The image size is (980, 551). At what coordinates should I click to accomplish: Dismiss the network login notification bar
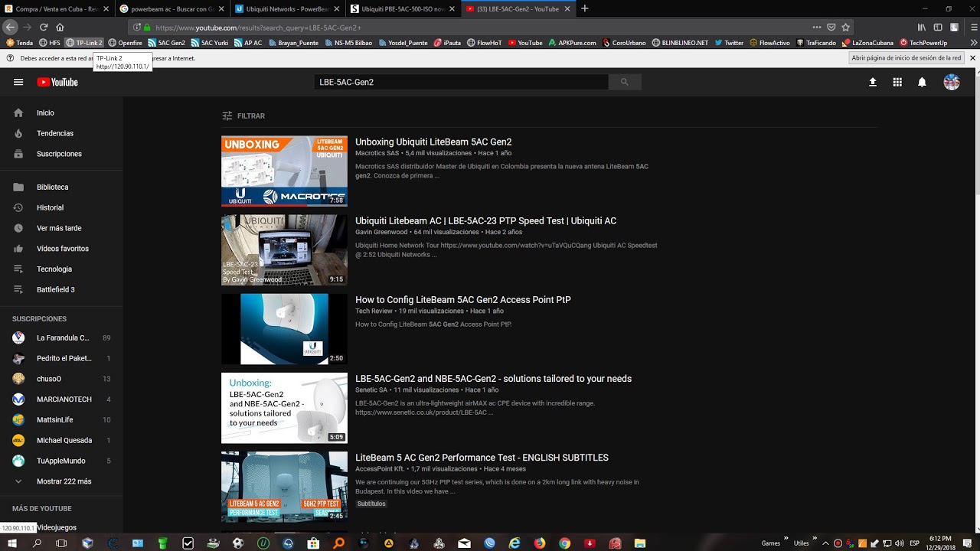tap(972, 58)
